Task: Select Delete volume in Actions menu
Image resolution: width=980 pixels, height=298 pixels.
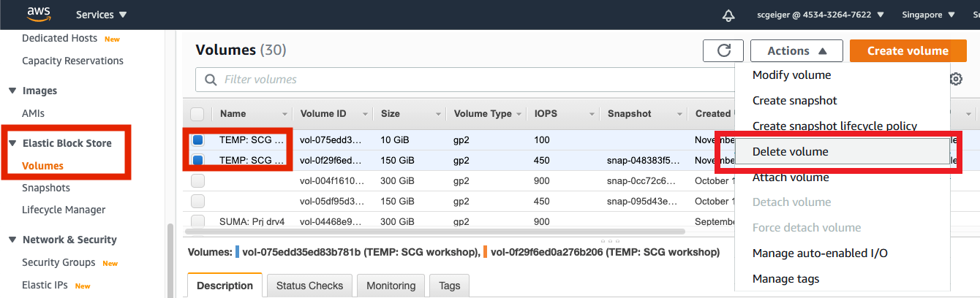Action: point(841,151)
